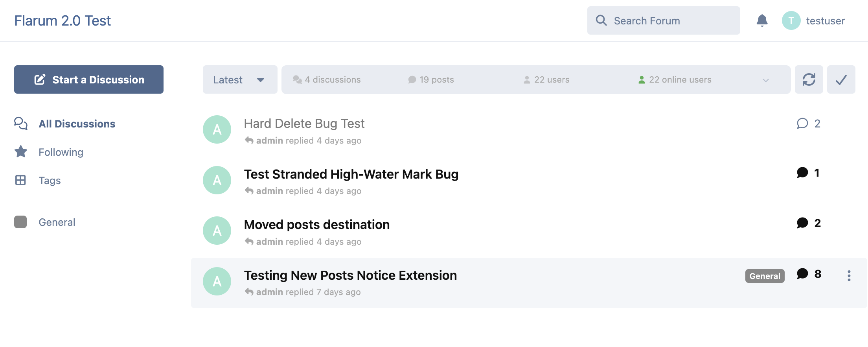Expand the forum statistics chevron
Image resolution: width=868 pixels, height=347 pixels.
click(x=765, y=80)
